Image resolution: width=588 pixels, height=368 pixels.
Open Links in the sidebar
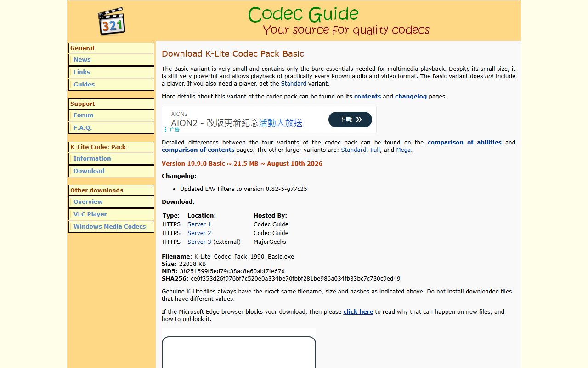(112, 72)
